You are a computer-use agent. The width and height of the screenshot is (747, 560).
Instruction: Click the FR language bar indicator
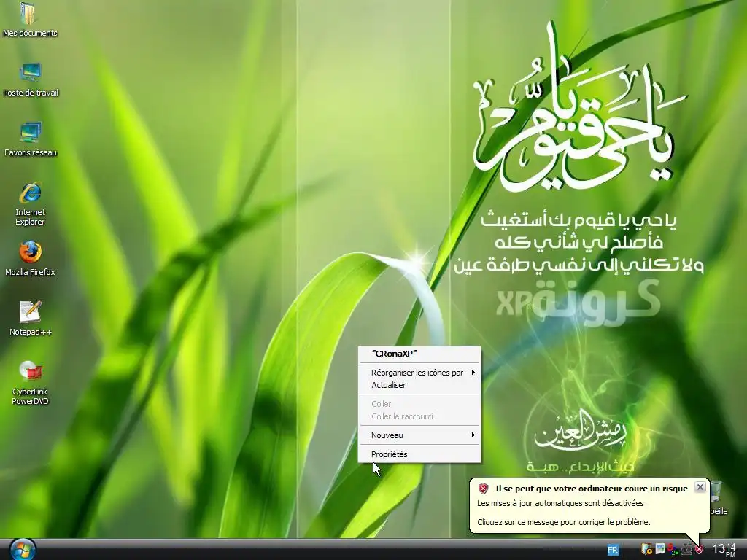pos(613,550)
